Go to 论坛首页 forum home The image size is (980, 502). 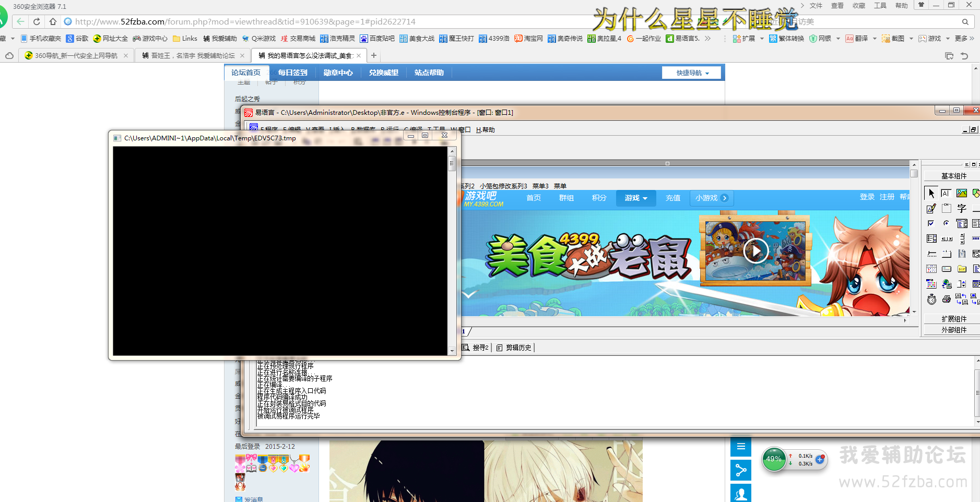click(x=246, y=73)
